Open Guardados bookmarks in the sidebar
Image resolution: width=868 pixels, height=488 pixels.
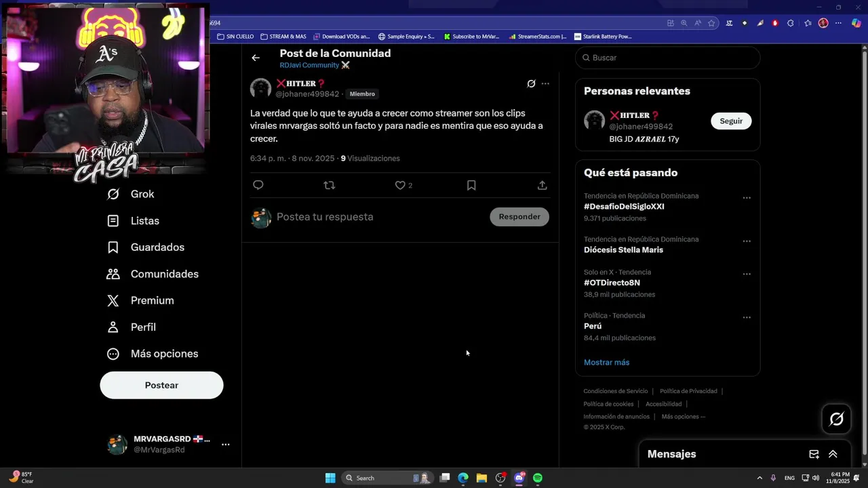point(146,247)
